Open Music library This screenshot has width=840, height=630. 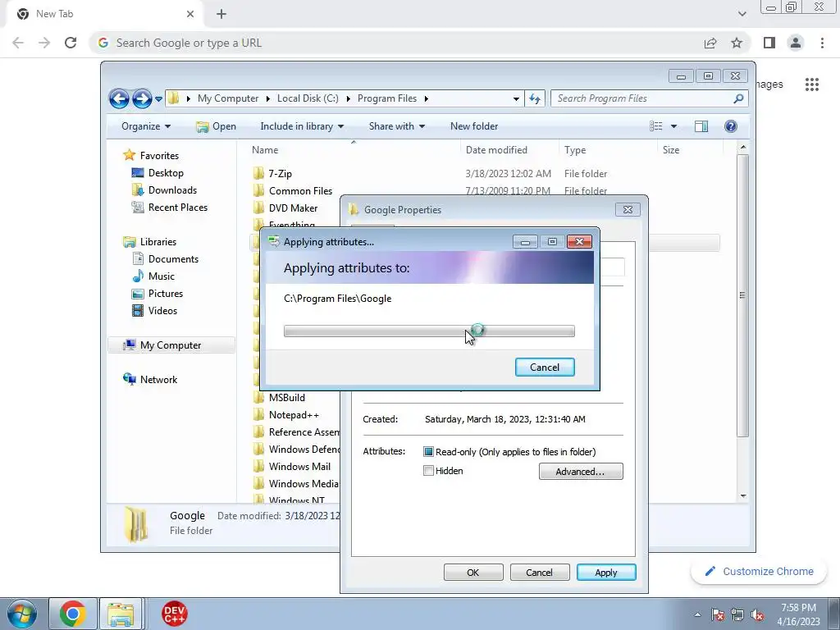[162, 276]
